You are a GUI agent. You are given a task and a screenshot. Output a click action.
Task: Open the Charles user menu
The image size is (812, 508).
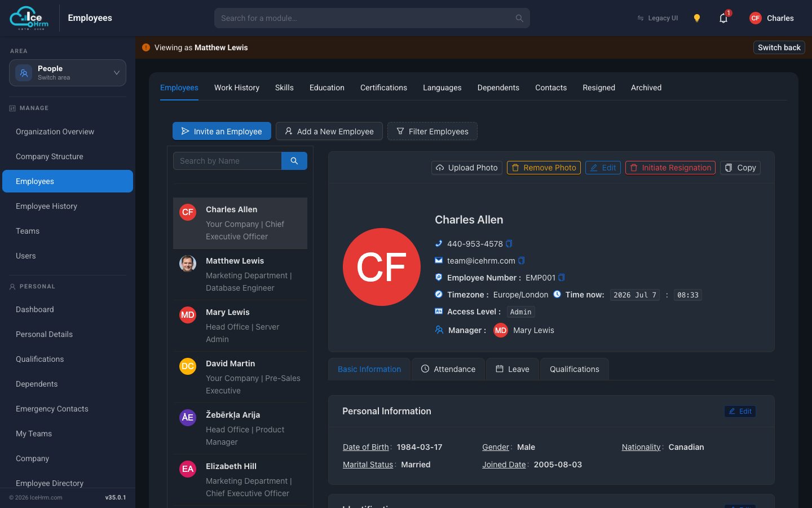pos(771,18)
